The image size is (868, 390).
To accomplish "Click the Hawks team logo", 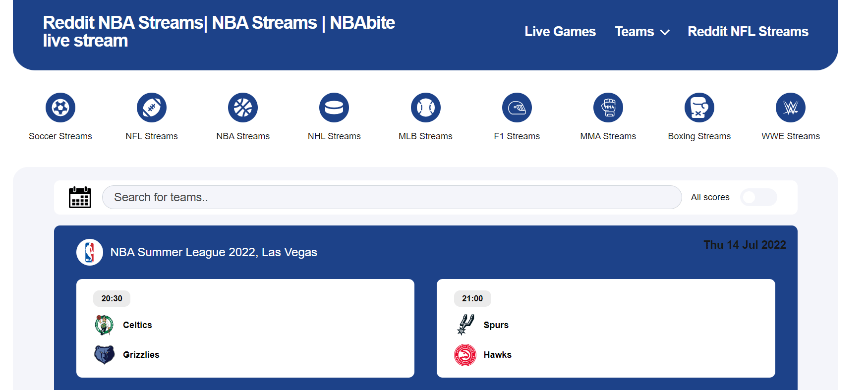I will pyautogui.click(x=465, y=355).
